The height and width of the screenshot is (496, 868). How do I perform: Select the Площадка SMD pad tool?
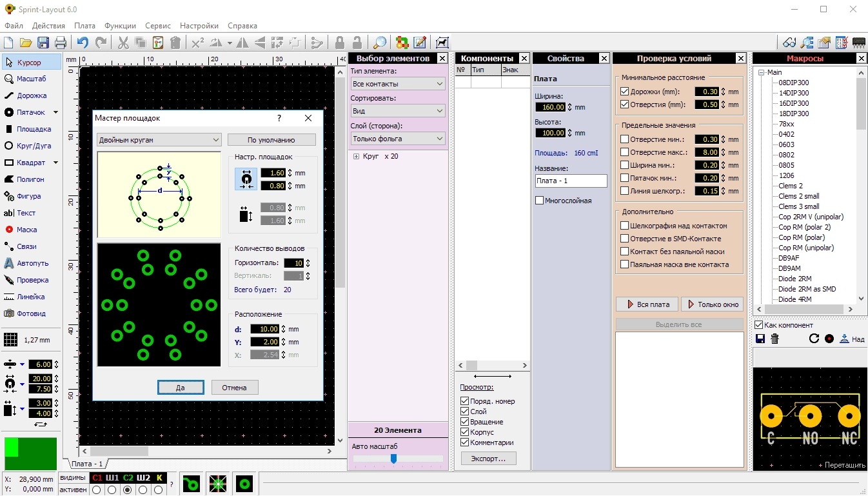31,129
